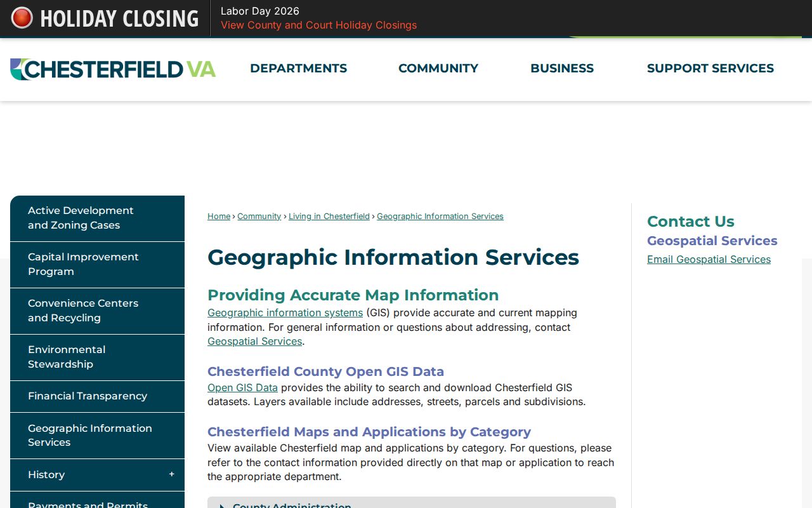
Task: Click the Geospatial Services heading under Contact Us
Action: [712, 241]
